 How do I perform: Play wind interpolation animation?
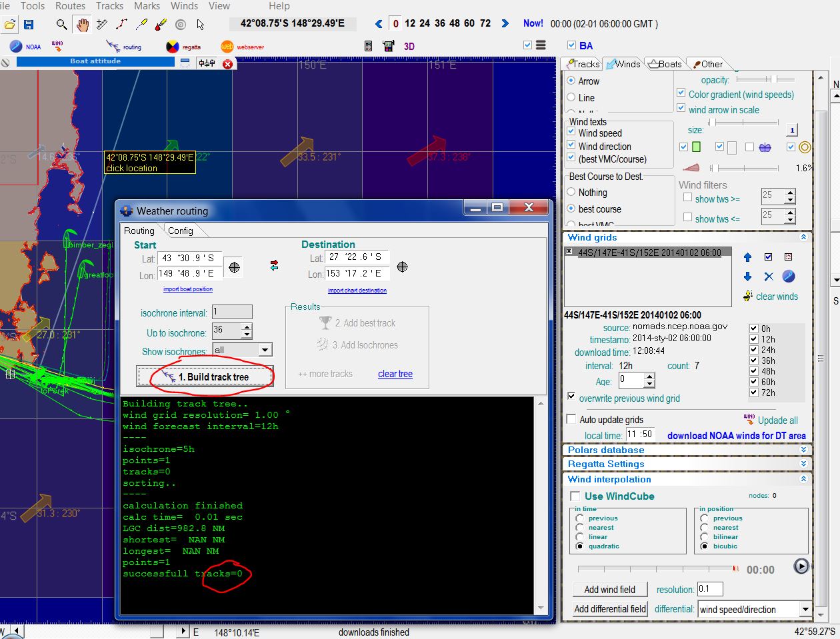tap(801, 566)
